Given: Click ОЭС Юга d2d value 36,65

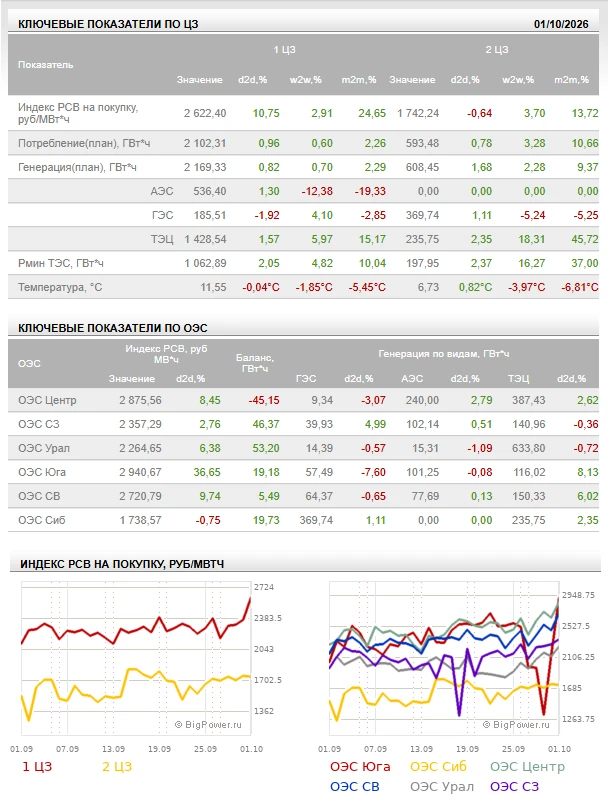Looking at the screenshot, I should [207, 472].
